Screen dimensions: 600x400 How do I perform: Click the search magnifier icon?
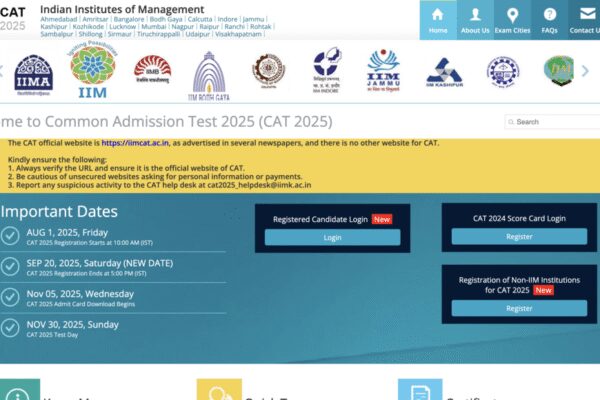click(511, 122)
